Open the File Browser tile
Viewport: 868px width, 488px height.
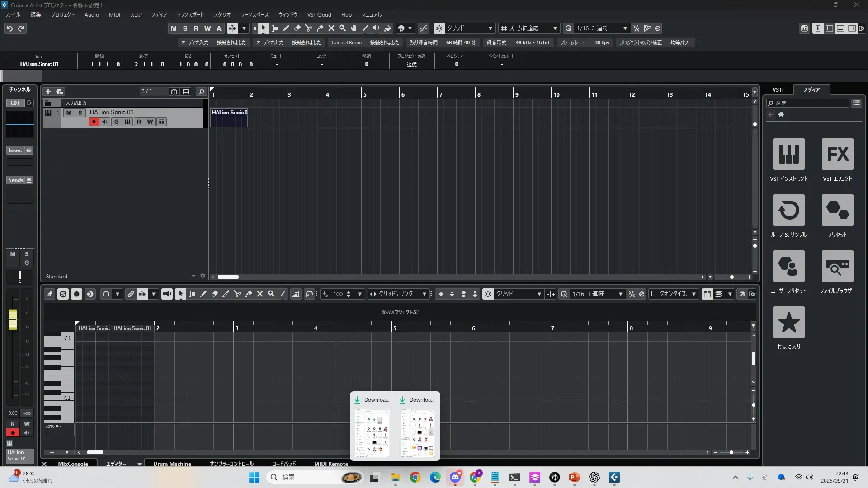837,267
